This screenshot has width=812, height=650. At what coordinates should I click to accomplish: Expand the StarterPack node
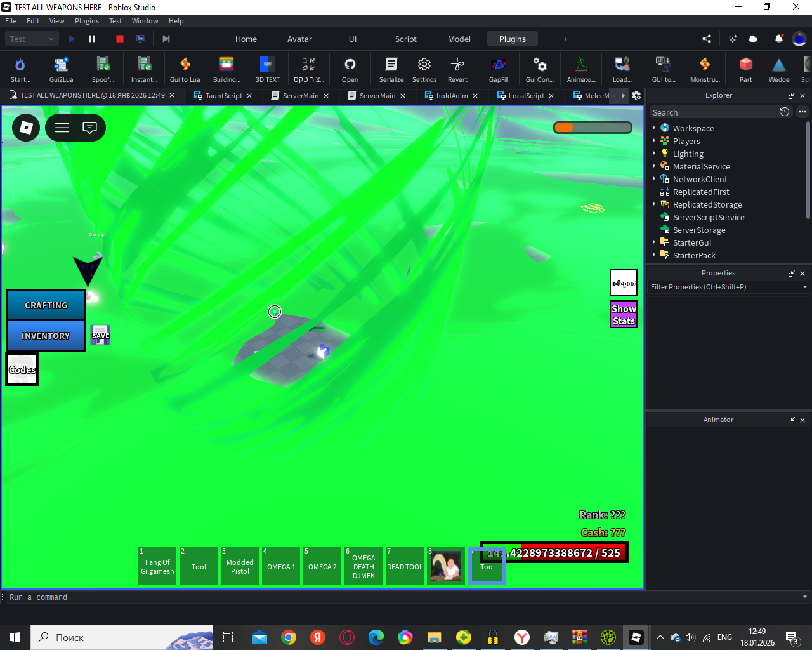click(654, 255)
